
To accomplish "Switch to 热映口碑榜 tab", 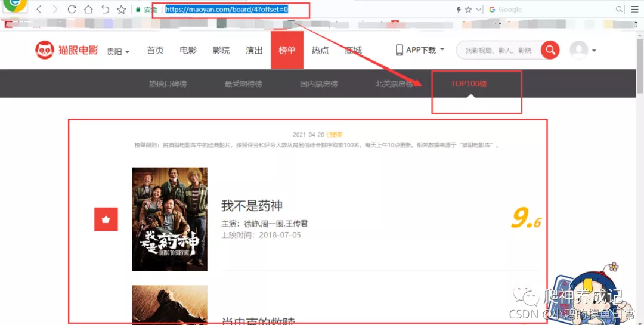I will point(168,84).
